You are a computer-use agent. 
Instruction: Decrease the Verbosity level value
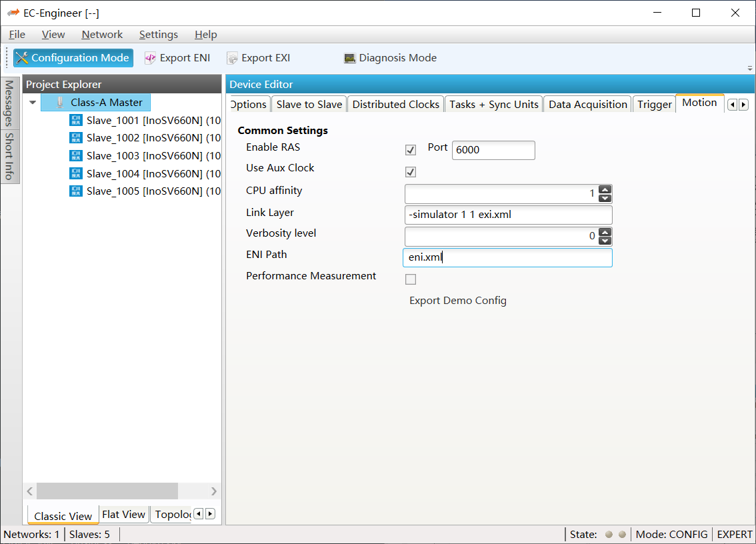[x=605, y=241]
